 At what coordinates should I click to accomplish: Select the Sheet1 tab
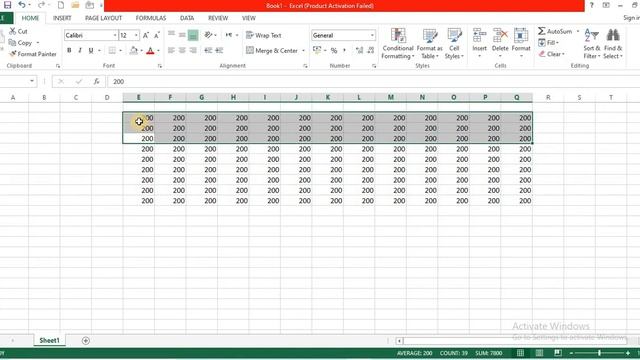49,340
